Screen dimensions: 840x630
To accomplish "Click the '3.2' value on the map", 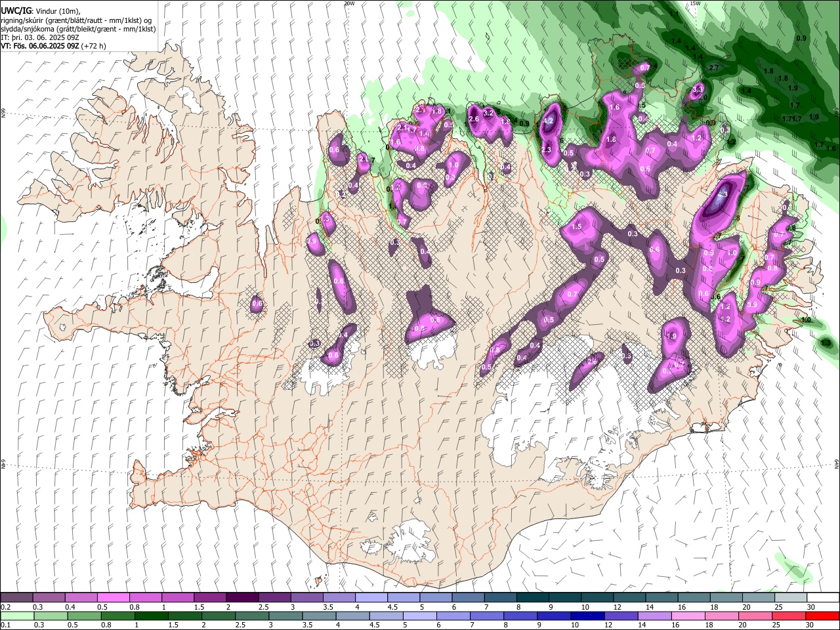I will 488,113.
